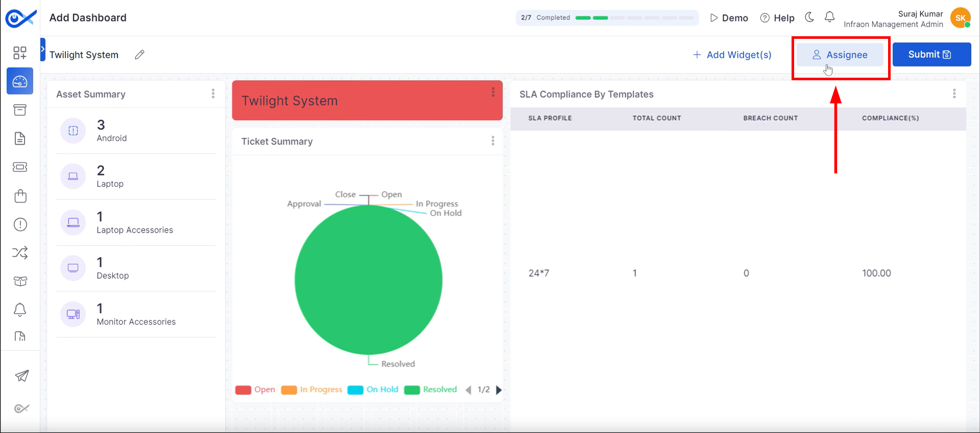Click the Demo menu item
This screenshot has width=980, height=433.
coord(729,18)
